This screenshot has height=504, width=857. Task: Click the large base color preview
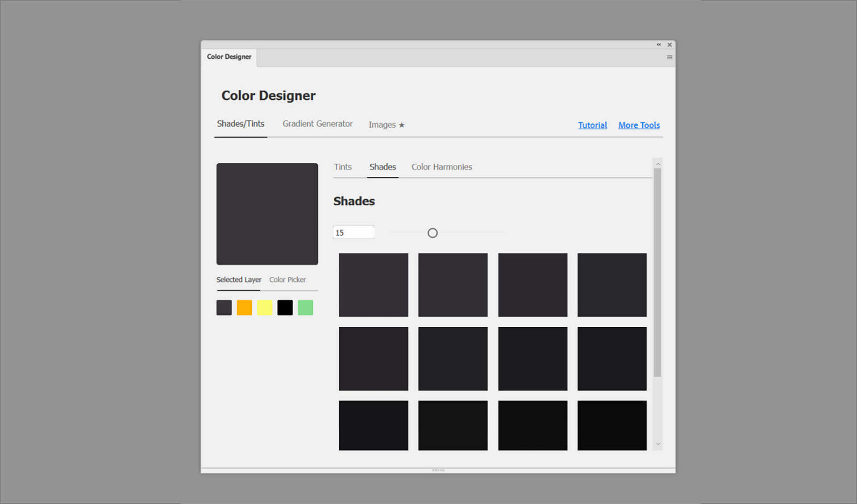point(267,214)
